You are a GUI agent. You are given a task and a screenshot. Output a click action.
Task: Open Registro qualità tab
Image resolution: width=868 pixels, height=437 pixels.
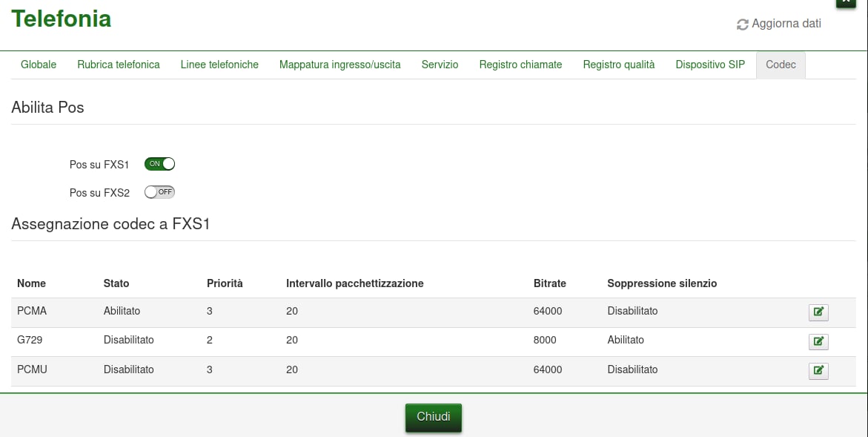[618, 65]
